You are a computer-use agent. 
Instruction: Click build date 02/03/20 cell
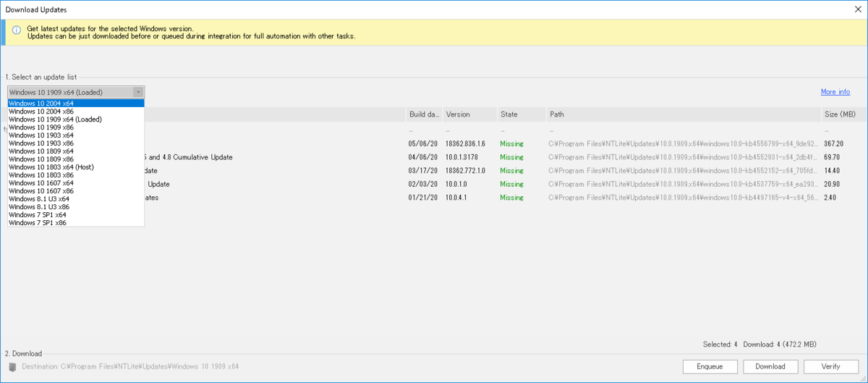click(423, 184)
